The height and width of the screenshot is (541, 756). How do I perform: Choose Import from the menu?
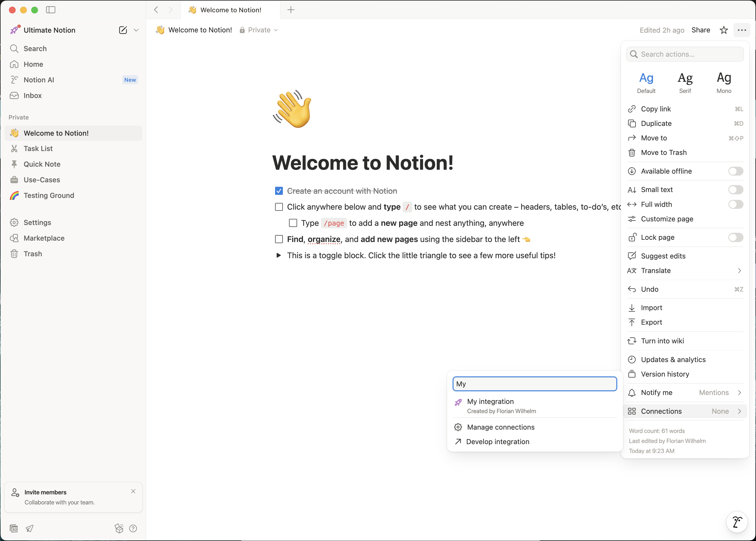pyautogui.click(x=685, y=308)
